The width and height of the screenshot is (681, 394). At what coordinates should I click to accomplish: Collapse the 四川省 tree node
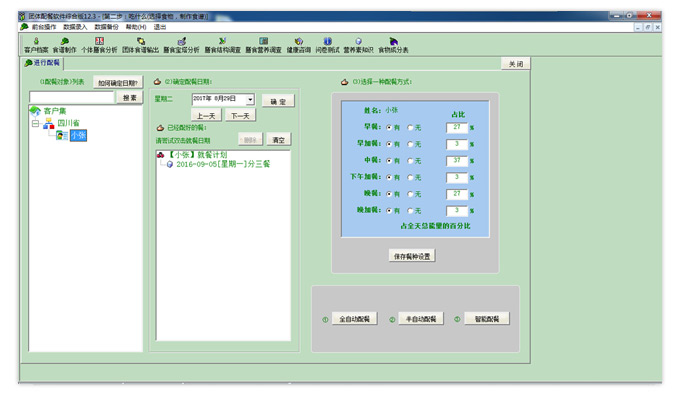point(35,124)
